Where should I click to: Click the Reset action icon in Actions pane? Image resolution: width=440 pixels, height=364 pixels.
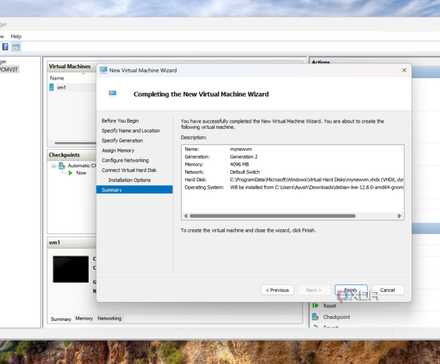coord(315,306)
